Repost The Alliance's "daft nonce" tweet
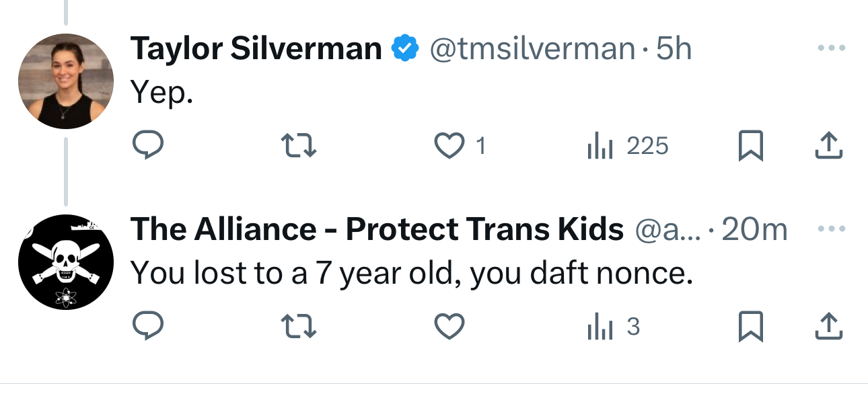Viewport: 868px width, 398px height. click(x=297, y=327)
